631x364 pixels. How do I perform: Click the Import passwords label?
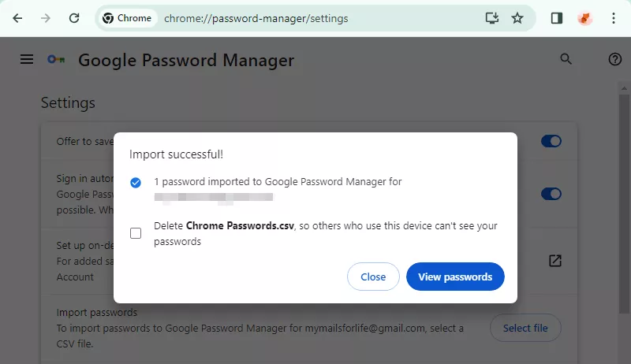96,312
